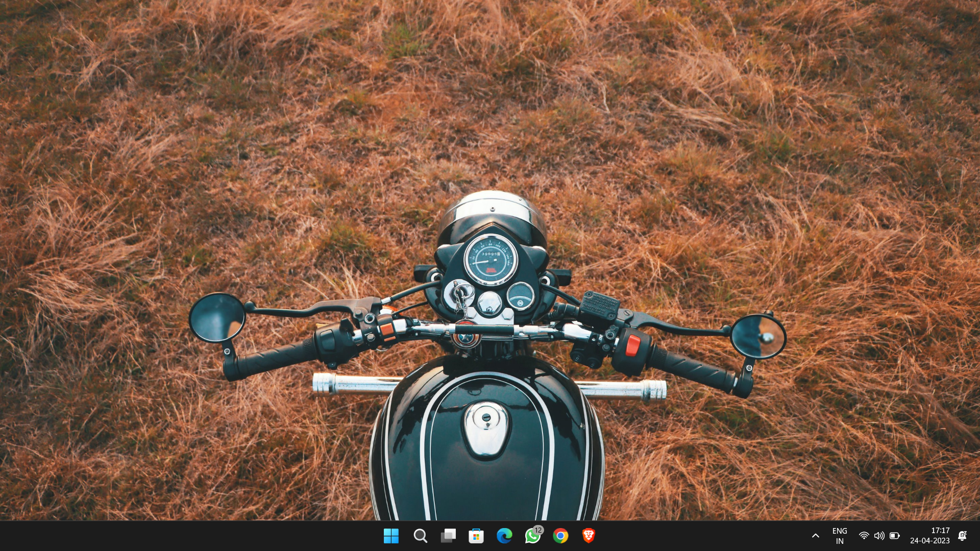
Task: Launch Brave browser from the taskbar
Action: [589, 536]
